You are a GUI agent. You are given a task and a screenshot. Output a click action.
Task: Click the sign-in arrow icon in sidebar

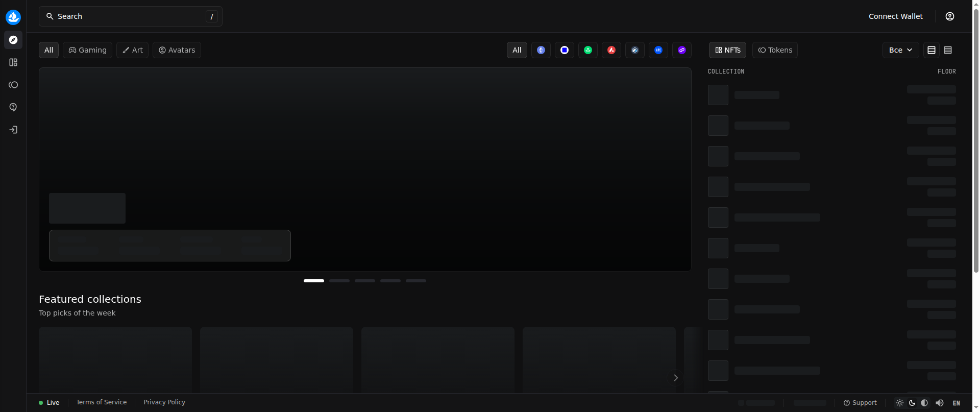tap(13, 130)
